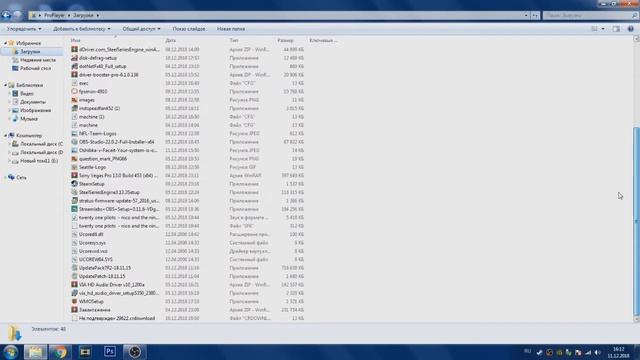
Task: Refresh the address bar location
Action: tap(535, 16)
